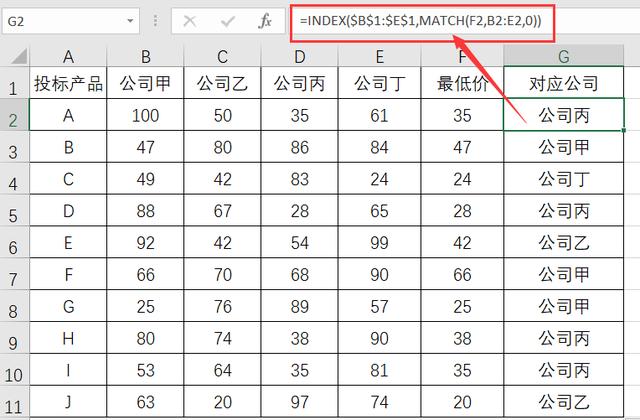Screen dimensions: 640x420
Task: Click cell 57 in row 8
Action: click(380, 306)
